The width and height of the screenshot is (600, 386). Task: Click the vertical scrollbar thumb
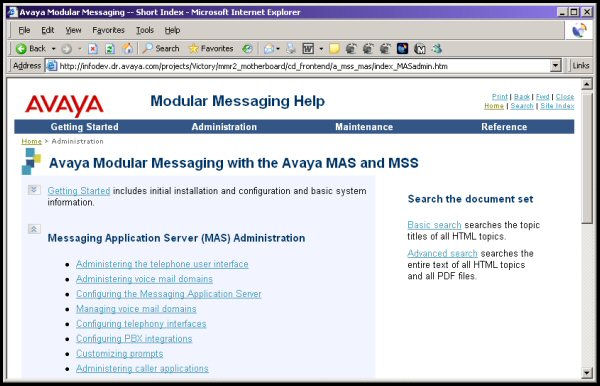(x=587, y=157)
